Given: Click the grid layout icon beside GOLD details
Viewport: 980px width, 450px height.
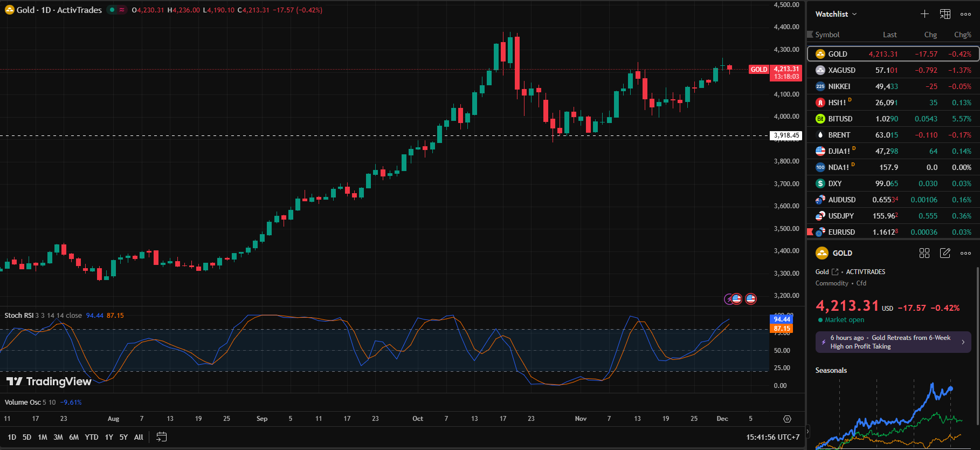Looking at the screenshot, I should pos(924,253).
